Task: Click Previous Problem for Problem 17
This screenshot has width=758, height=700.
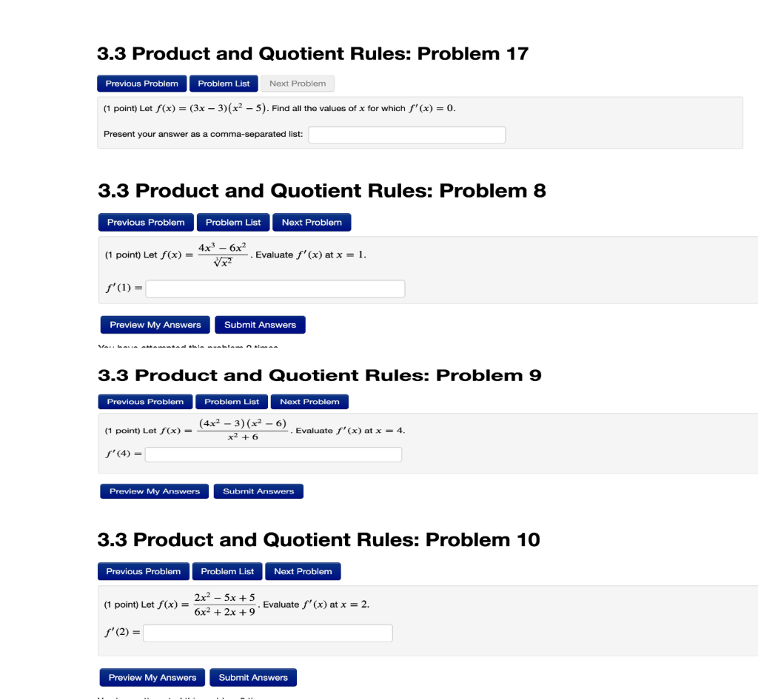Action: (141, 83)
